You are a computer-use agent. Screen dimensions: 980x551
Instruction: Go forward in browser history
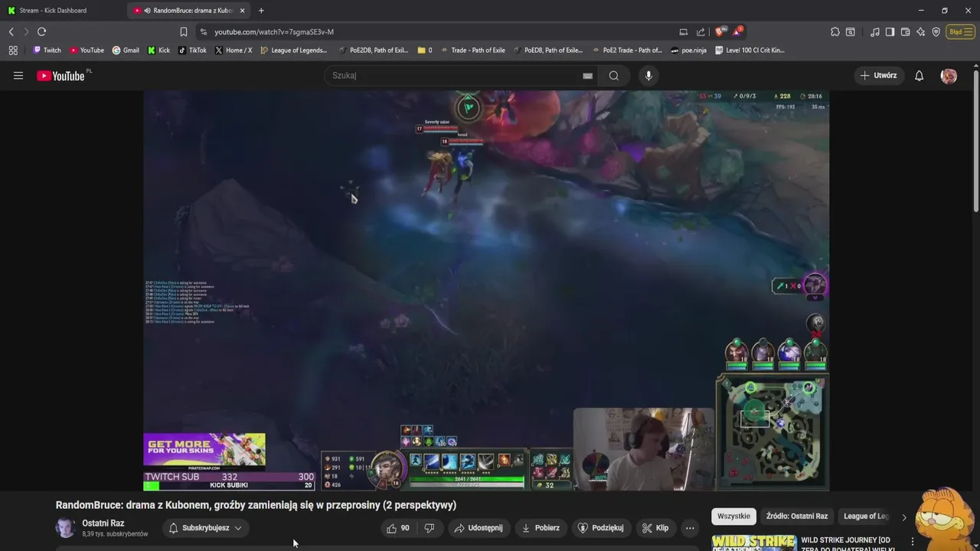(x=25, y=31)
